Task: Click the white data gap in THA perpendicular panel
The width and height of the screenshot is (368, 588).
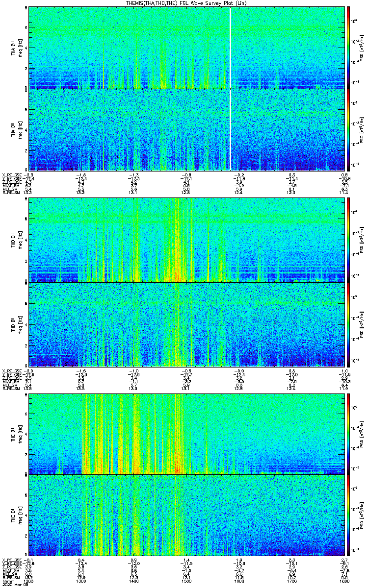Action: pos(230,47)
